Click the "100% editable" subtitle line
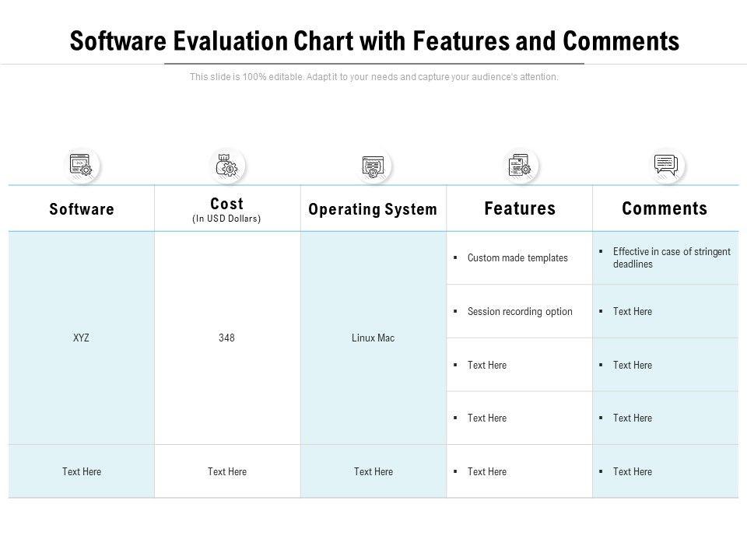747x560 pixels. pos(373,77)
